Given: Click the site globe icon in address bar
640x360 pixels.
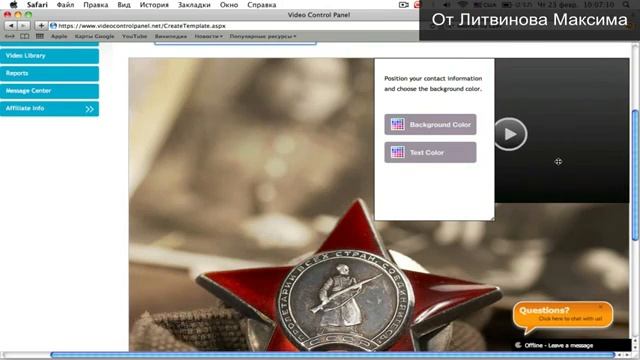Looking at the screenshot, I should (x=53, y=26).
